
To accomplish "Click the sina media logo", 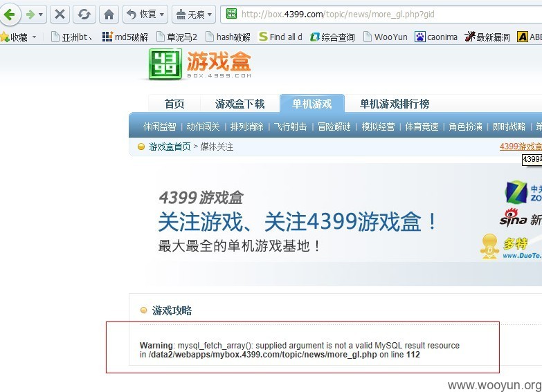I will pyautogui.click(x=521, y=218).
